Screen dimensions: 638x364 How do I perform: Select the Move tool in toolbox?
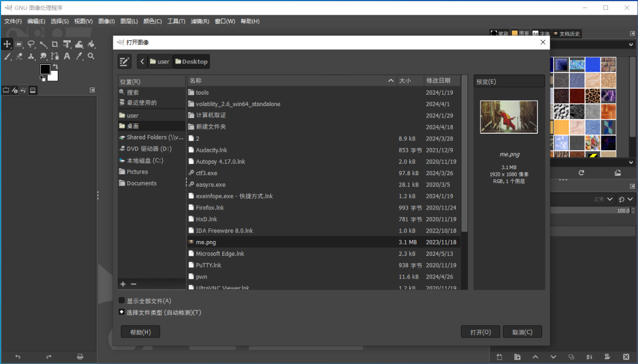tap(7, 44)
